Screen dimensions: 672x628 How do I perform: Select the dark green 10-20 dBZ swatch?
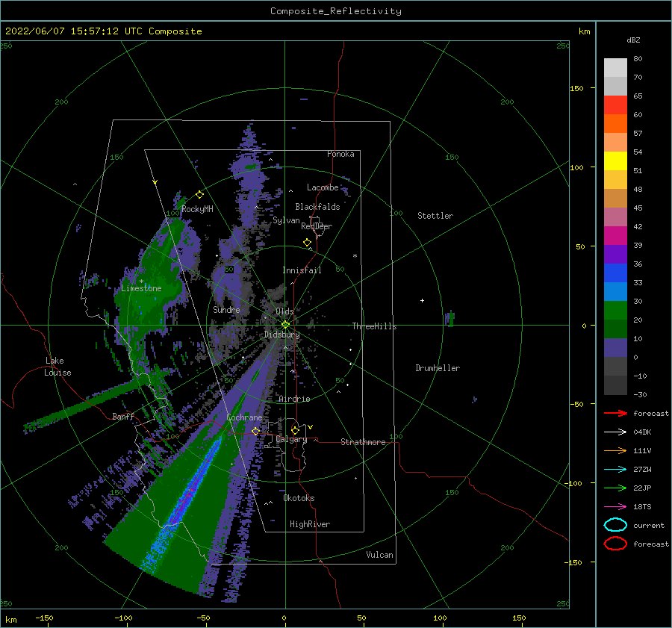(615, 329)
